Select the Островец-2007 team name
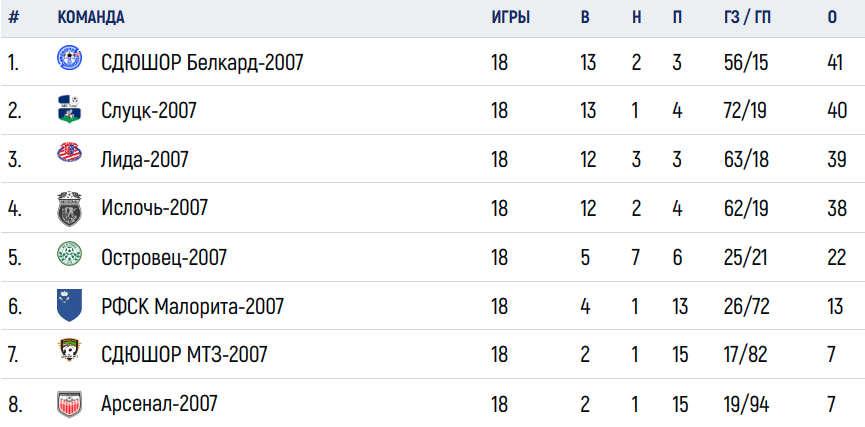The width and height of the screenshot is (865, 427). click(x=164, y=257)
